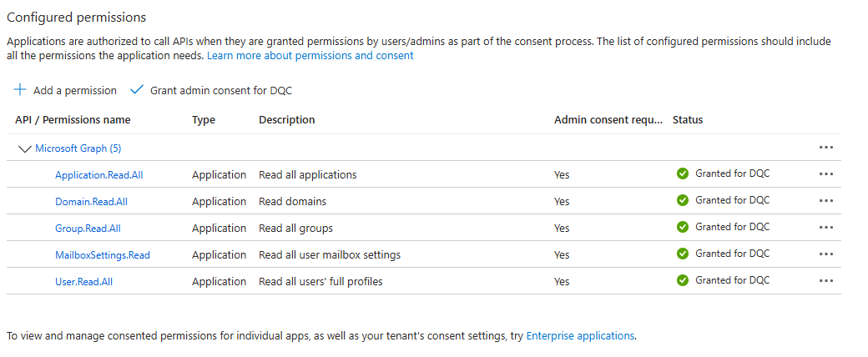Screen dimensions: 868x357
Task: Click the Configured permissions heading
Action: [77, 18]
